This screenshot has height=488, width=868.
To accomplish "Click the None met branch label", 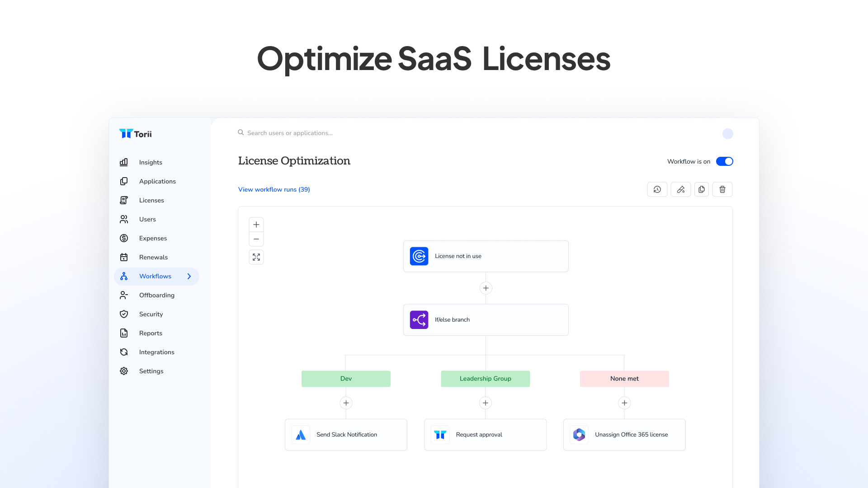I will pos(624,379).
